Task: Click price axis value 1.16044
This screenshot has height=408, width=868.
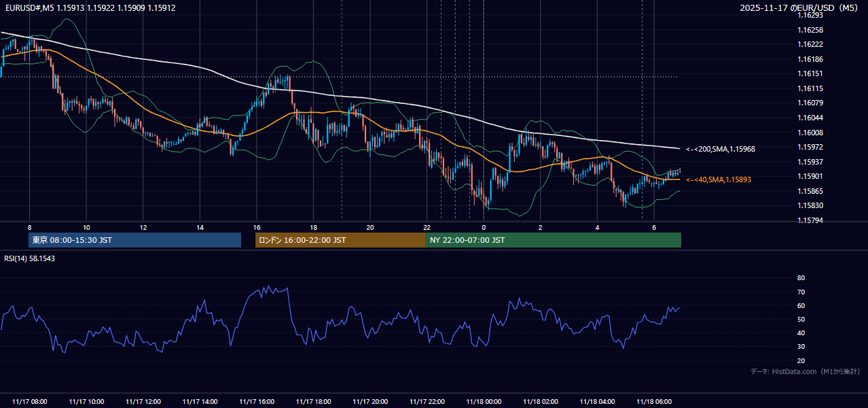Action: tap(810, 118)
